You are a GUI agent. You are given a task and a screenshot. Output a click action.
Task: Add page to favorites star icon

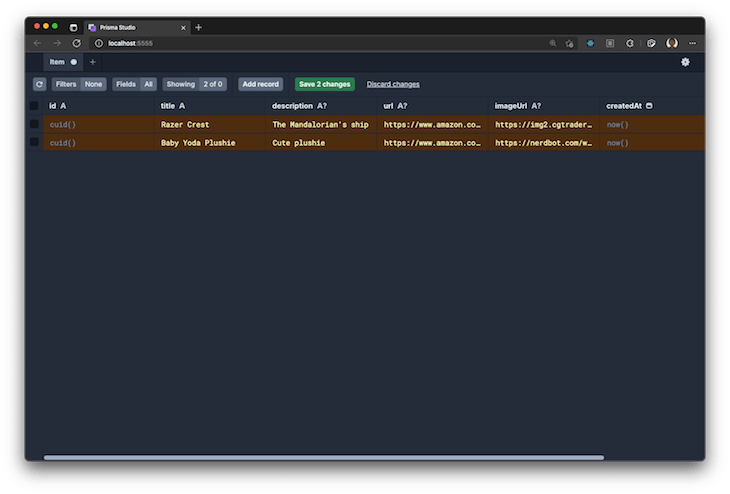click(x=569, y=43)
